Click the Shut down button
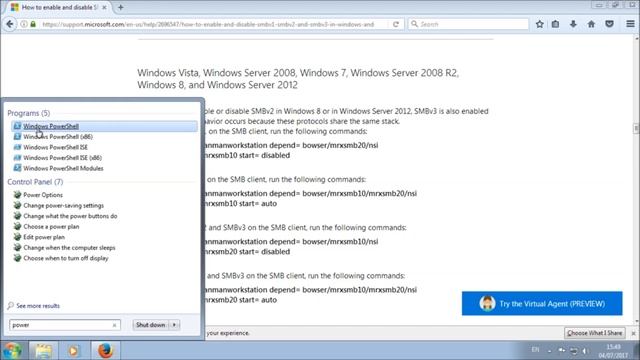Viewport: 640px width, 360px height. pos(150,325)
